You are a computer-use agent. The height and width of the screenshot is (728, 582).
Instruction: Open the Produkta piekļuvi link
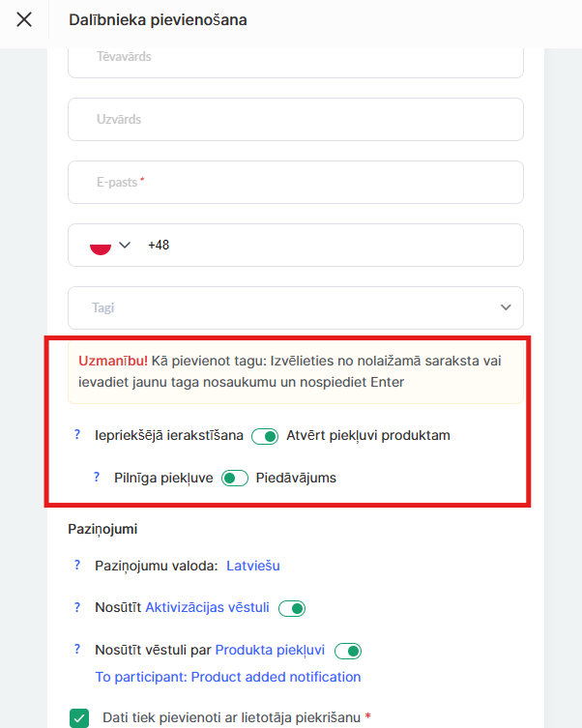270,650
